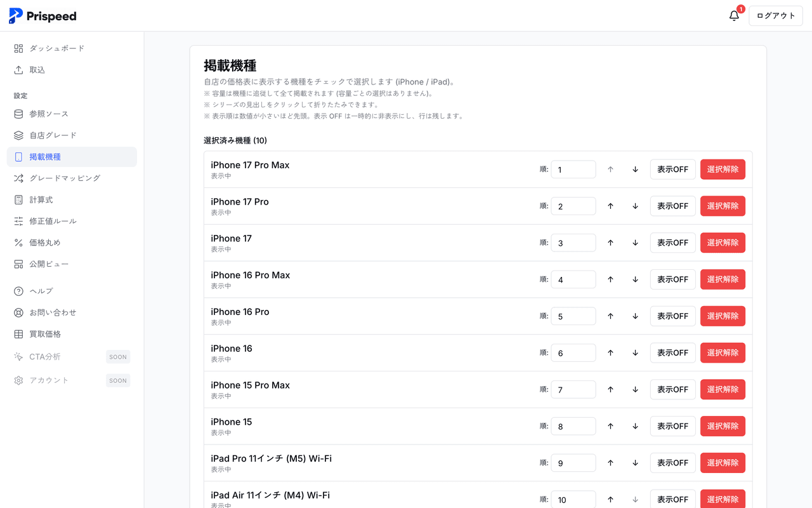Click order field for iPhone 16 Pro
The height and width of the screenshot is (508, 812).
coord(573,316)
